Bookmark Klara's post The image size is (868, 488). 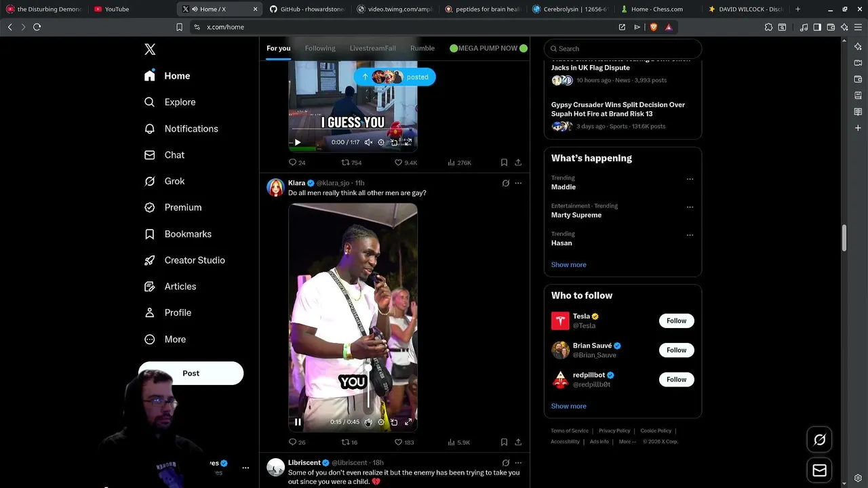pos(504,442)
